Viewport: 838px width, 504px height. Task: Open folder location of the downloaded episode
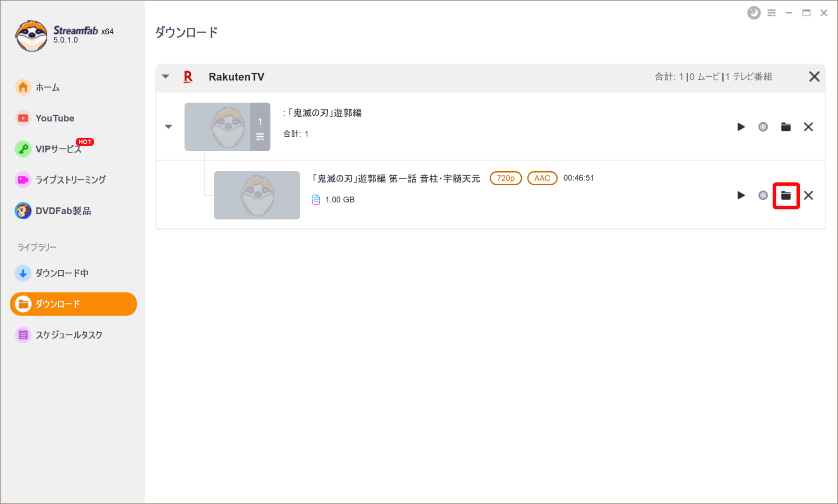(x=786, y=196)
